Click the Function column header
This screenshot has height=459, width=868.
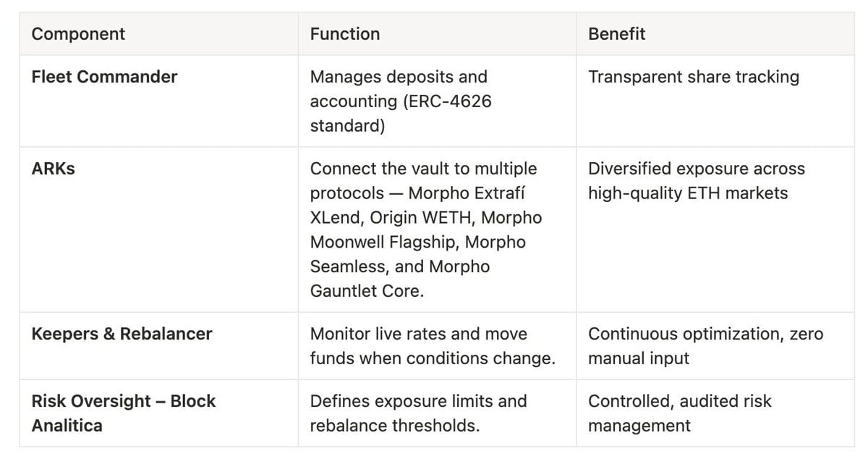(x=344, y=34)
